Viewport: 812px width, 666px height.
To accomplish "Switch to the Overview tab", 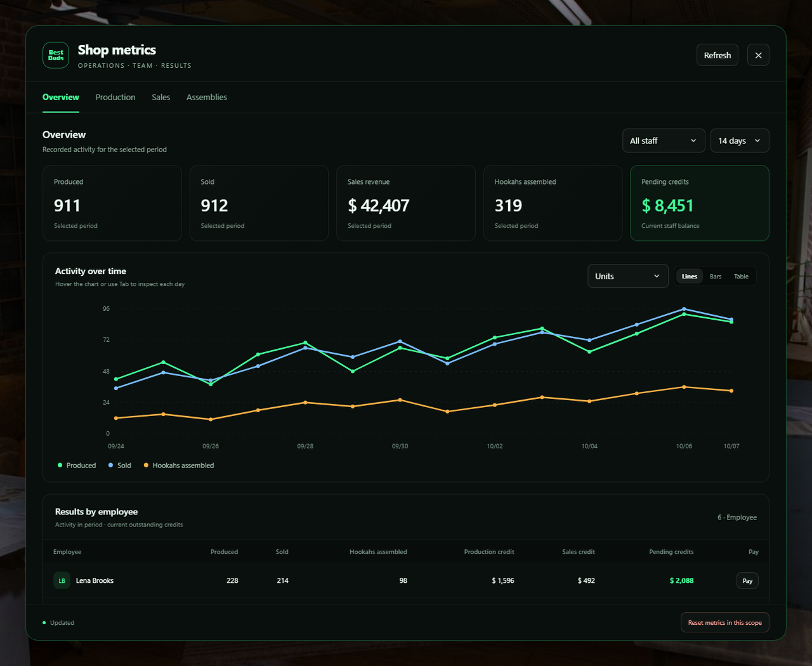I will coord(61,97).
